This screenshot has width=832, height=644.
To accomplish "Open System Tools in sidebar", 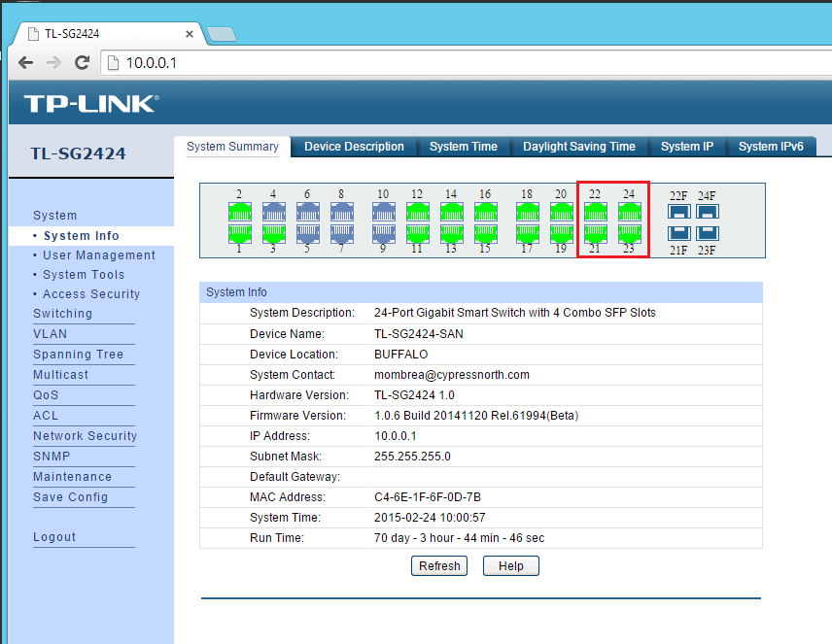I will pos(84,275).
